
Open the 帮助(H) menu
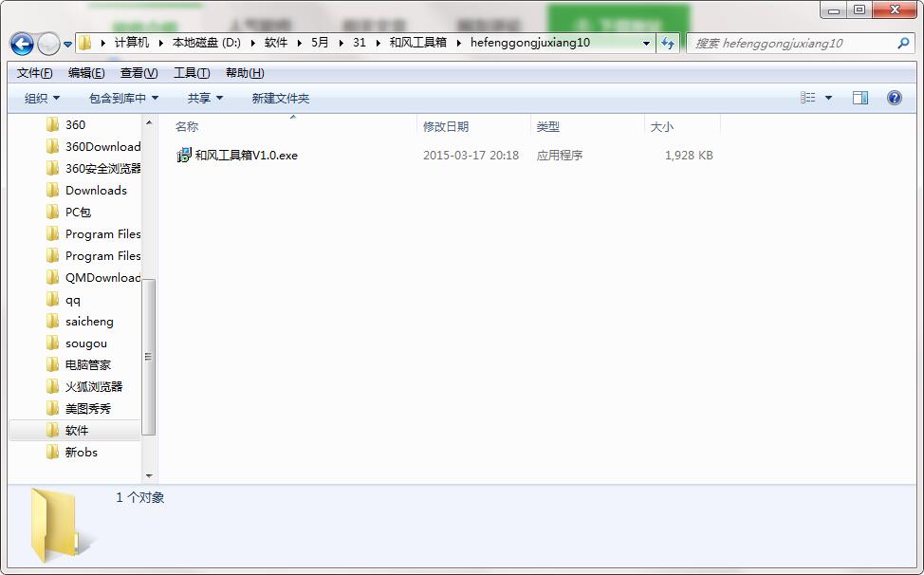[x=245, y=73]
